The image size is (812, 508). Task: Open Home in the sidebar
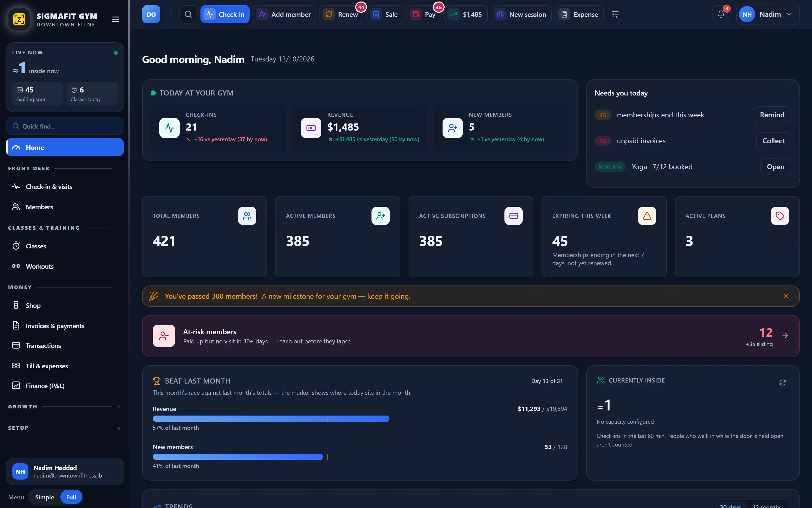pyautogui.click(x=65, y=147)
